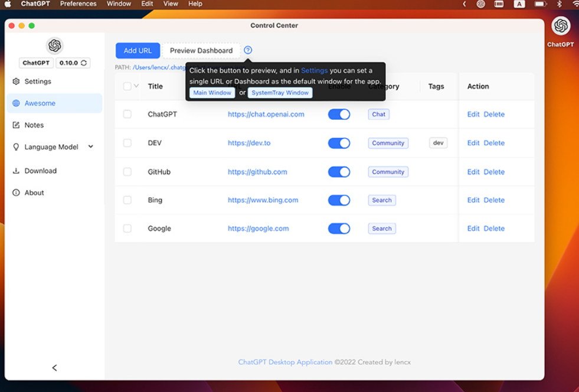Image resolution: width=579 pixels, height=392 pixels.
Task: Open Download in the sidebar
Action: coord(55,171)
